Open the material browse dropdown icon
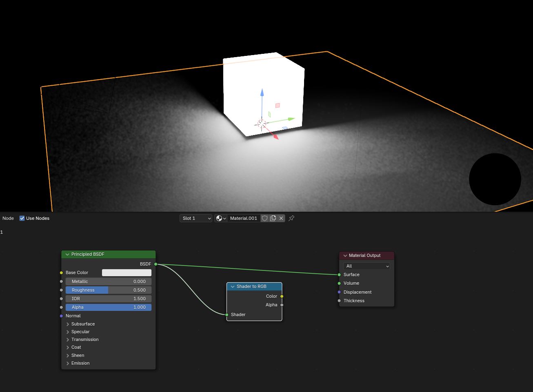 point(221,218)
